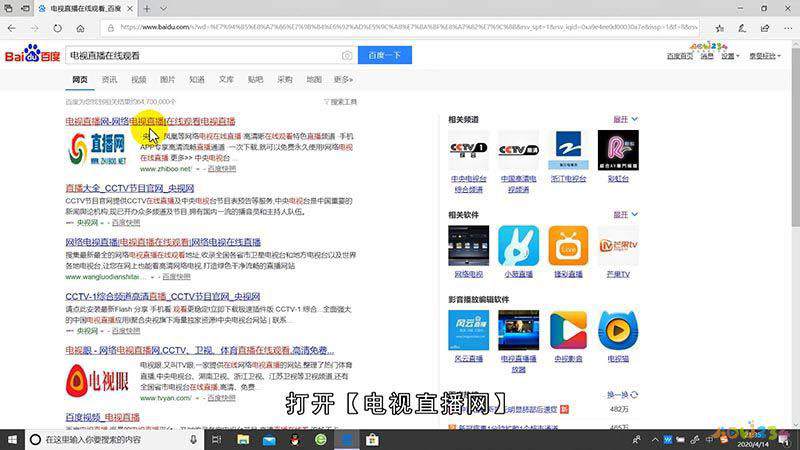Click the 换一换 refresh link
This screenshot has height=450, width=800.
click(x=622, y=395)
